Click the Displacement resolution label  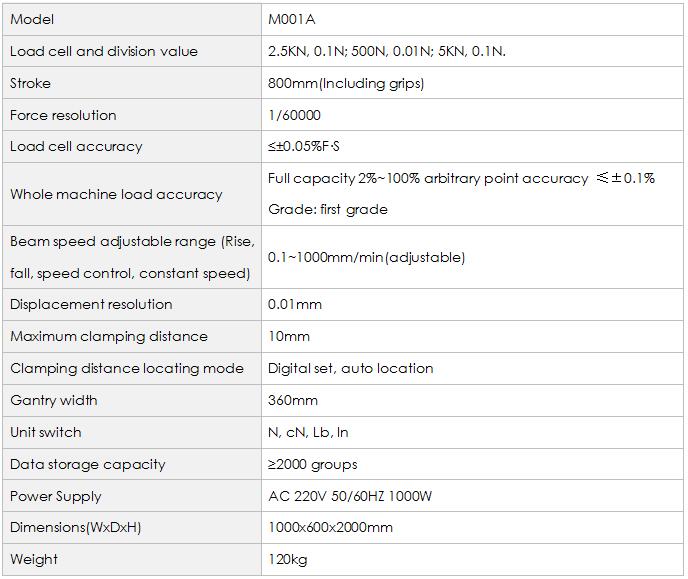click(x=91, y=304)
